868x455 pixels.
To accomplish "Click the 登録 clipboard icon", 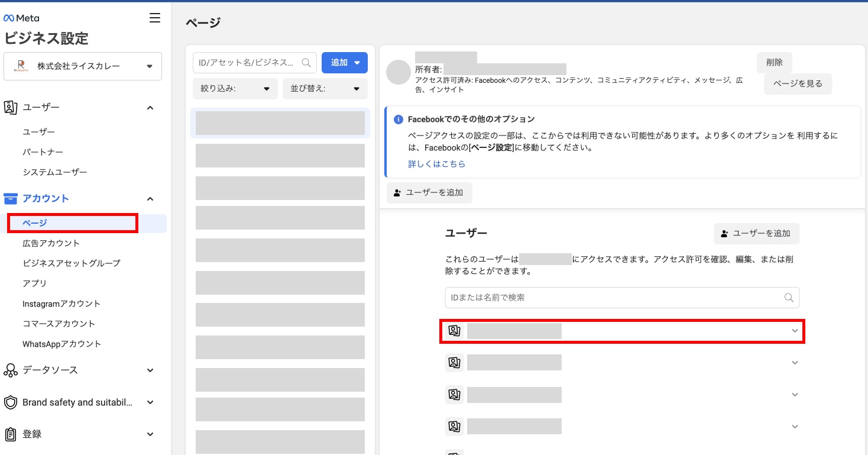I will (x=10, y=434).
